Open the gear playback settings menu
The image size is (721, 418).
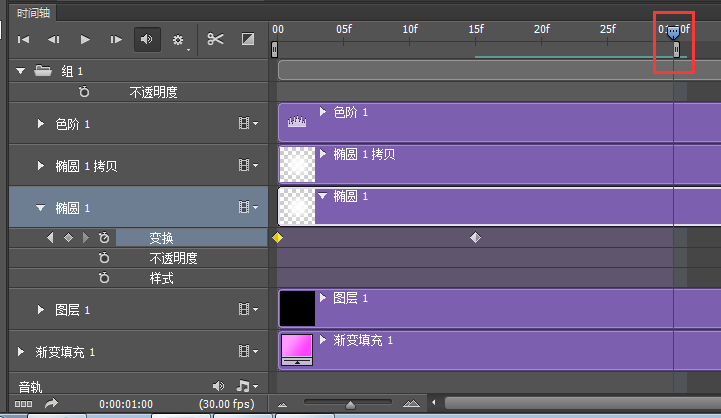tap(179, 40)
